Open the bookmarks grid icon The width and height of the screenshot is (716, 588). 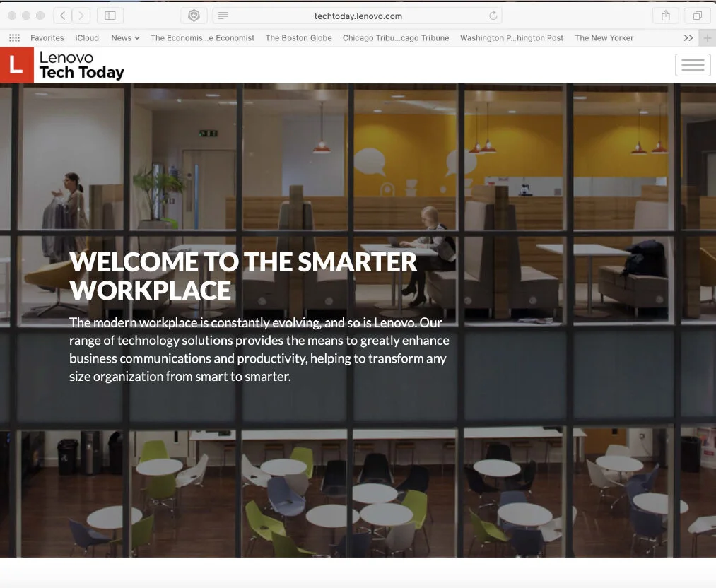15,38
